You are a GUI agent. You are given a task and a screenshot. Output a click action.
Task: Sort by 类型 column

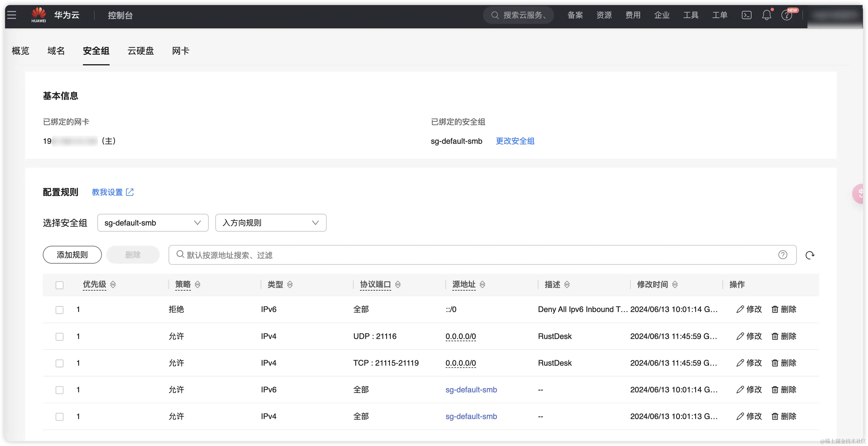(290, 285)
